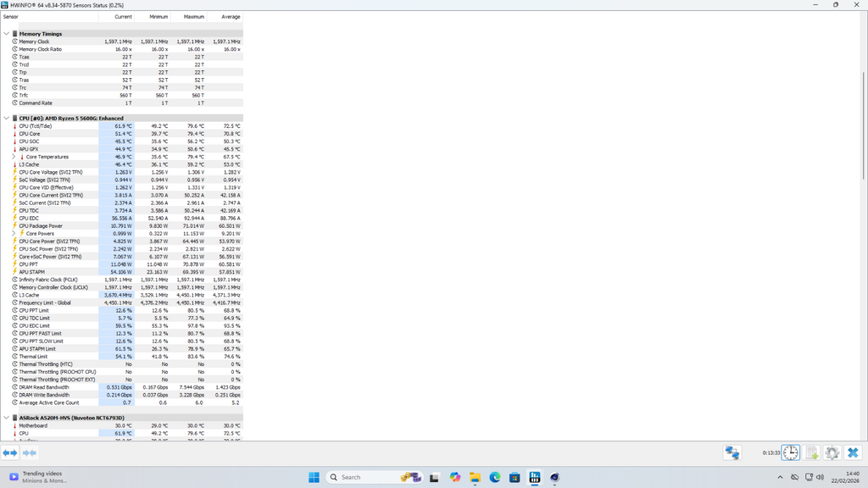The width and height of the screenshot is (868, 488).
Task: Open the Windows Start menu
Action: coord(314,477)
